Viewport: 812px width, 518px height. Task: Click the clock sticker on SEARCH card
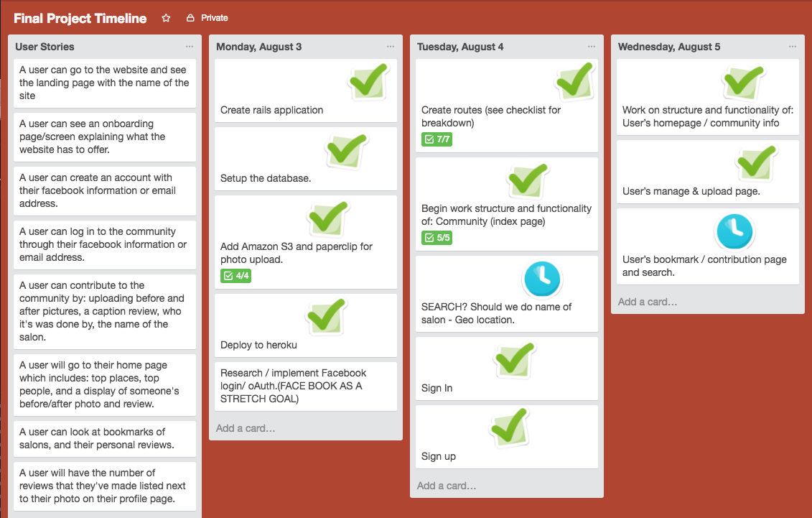point(542,279)
